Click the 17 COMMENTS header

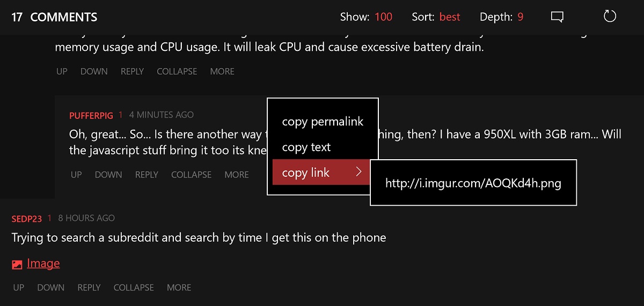pos(54,17)
